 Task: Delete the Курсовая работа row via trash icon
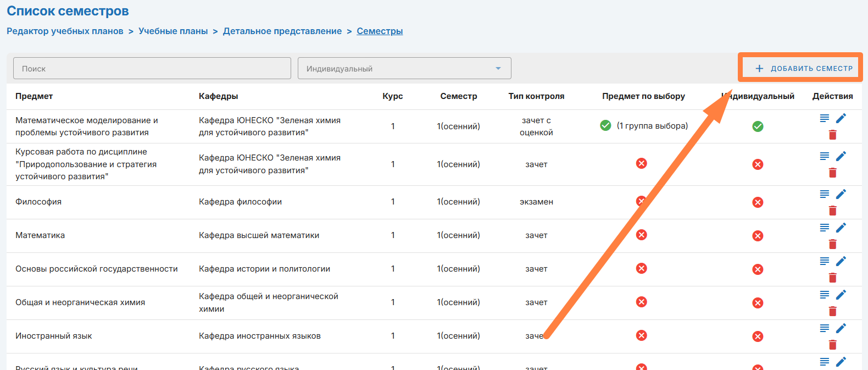click(x=832, y=173)
